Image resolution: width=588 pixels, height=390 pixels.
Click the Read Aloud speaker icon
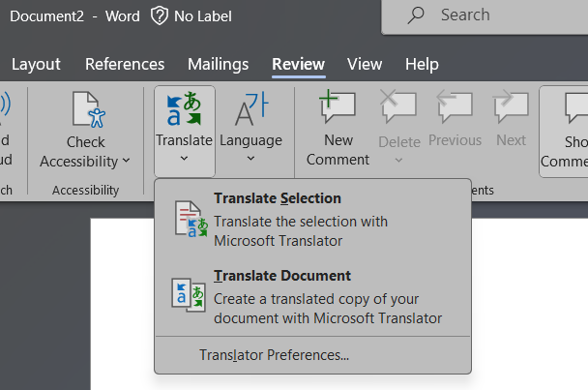(5, 107)
